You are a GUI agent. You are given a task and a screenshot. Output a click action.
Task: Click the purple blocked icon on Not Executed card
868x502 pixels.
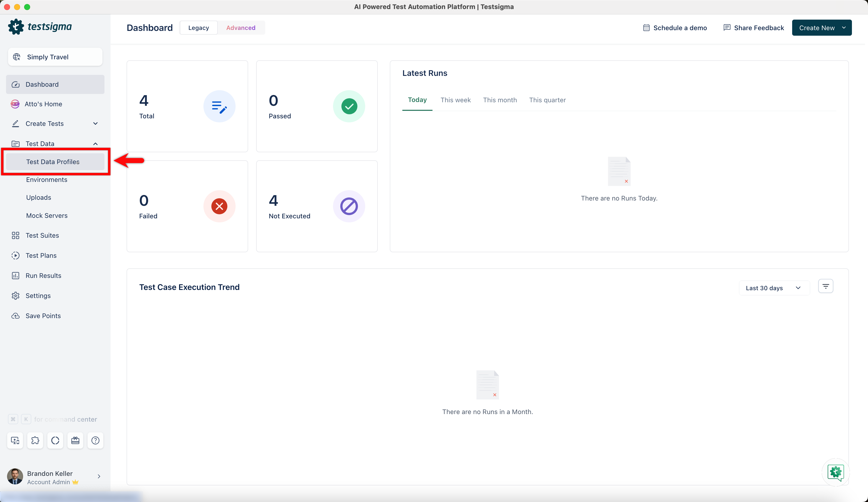[x=349, y=206]
